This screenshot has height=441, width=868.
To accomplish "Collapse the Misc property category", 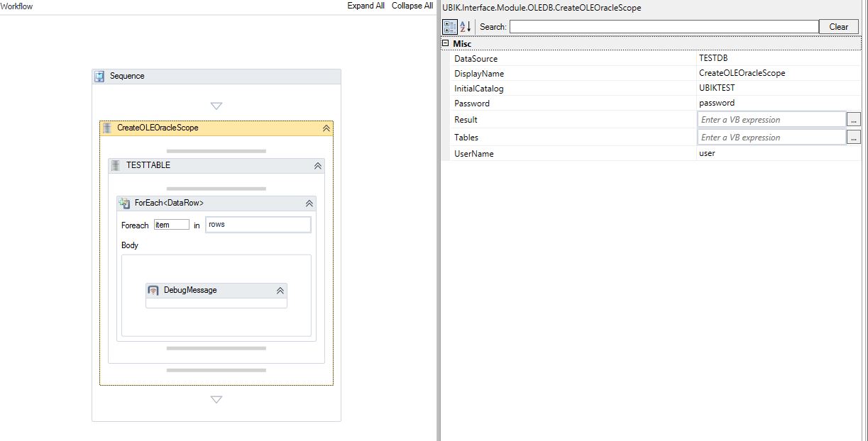I will pos(446,44).
